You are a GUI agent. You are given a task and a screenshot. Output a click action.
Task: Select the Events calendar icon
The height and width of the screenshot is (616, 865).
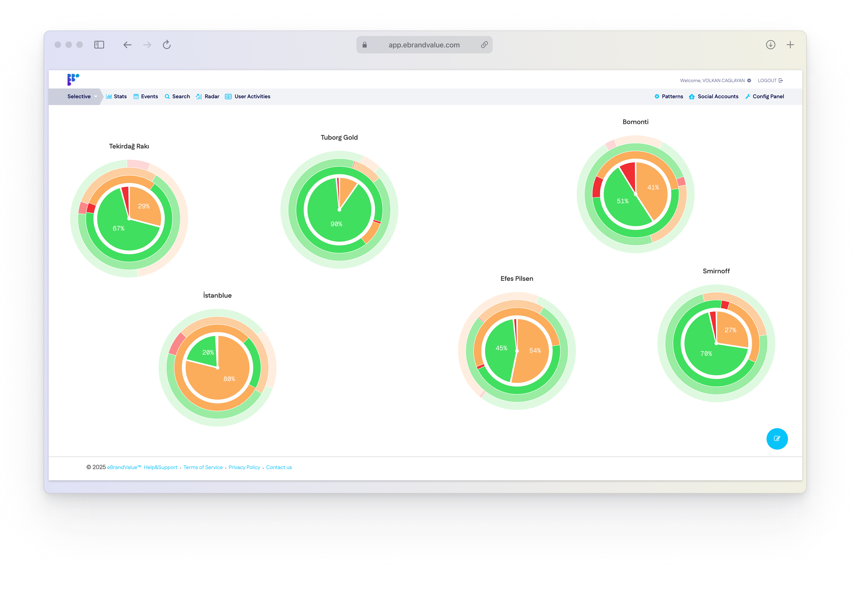(136, 96)
